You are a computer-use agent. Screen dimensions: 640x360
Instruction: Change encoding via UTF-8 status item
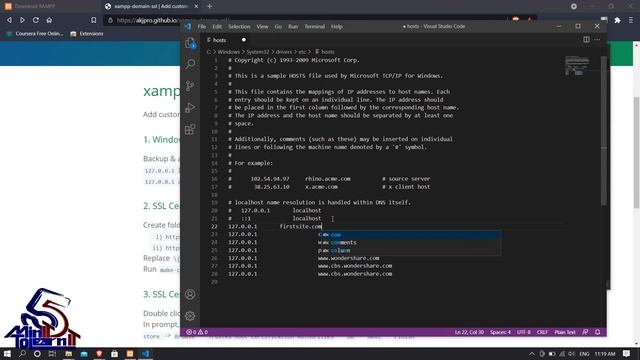524,332
